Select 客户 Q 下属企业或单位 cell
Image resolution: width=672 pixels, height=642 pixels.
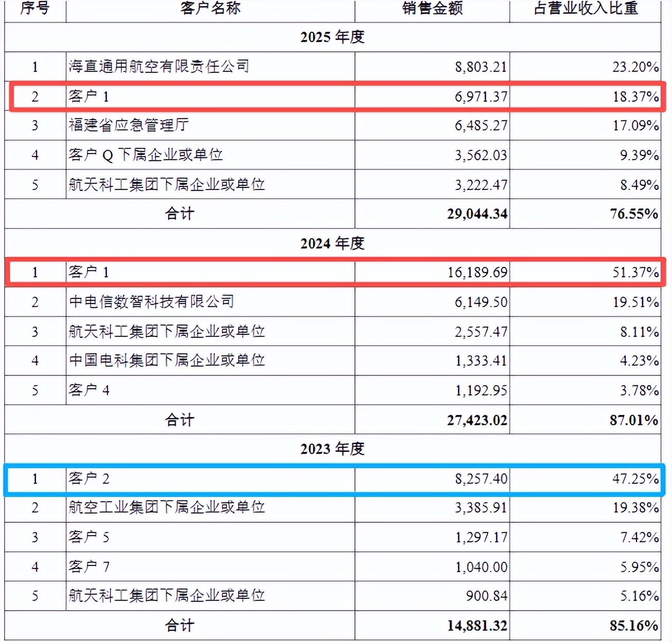pos(145,155)
